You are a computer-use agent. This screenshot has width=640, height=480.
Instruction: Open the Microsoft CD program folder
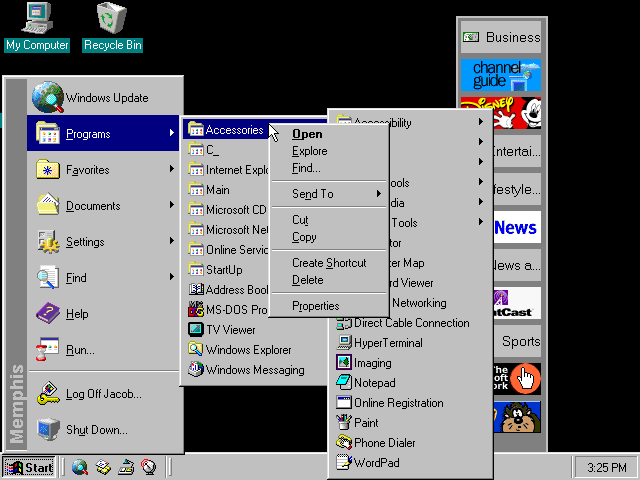(x=227, y=210)
